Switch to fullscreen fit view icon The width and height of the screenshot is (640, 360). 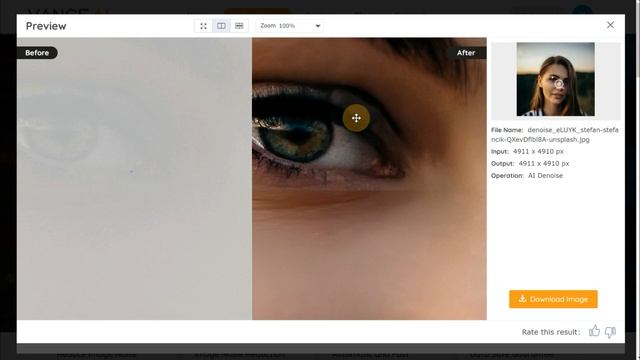203,26
